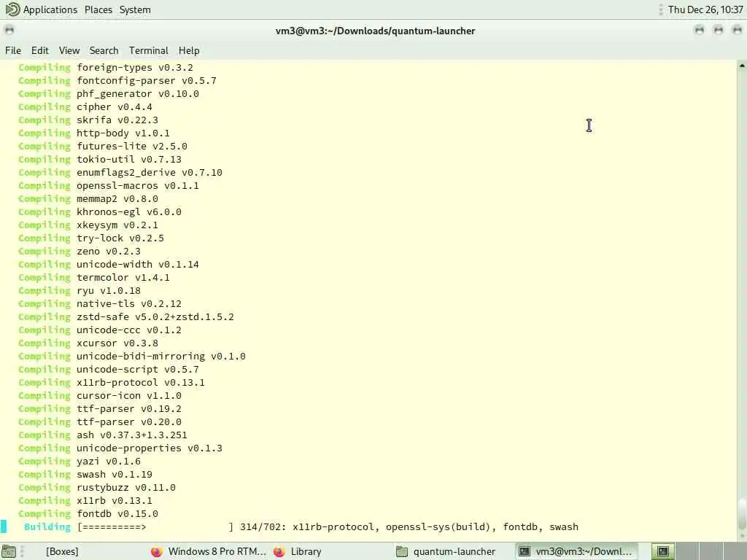The width and height of the screenshot is (747, 560).
Task: Click the line 'native-tls v0.2.12'
Action: (x=129, y=304)
